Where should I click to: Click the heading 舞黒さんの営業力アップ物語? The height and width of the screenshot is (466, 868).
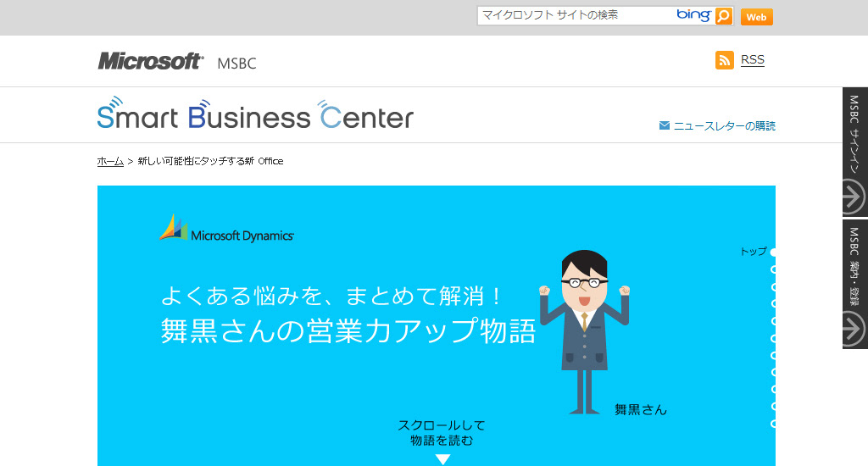[x=348, y=330]
